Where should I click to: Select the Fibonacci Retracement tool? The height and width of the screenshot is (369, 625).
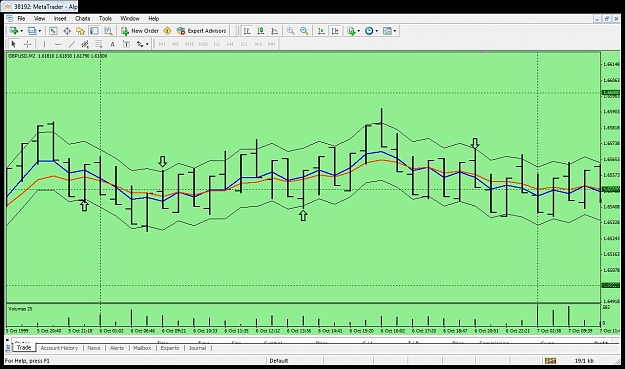point(98,44)
